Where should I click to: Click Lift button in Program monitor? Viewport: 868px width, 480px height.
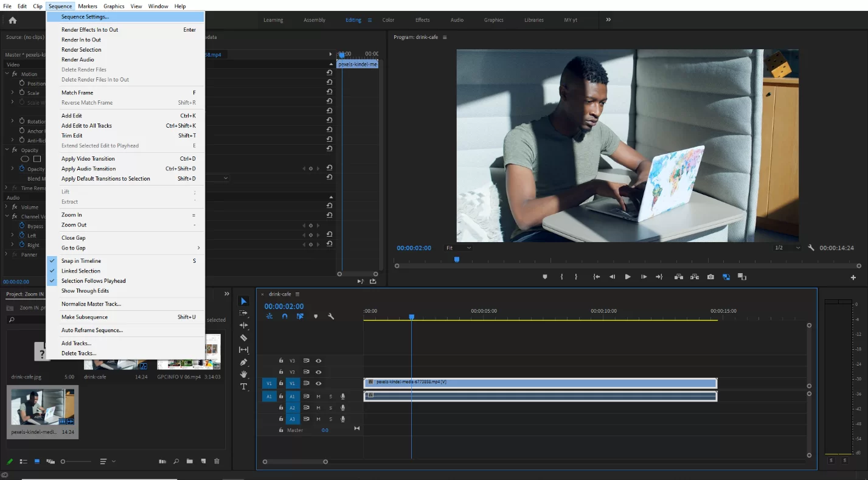click(679, 277)
